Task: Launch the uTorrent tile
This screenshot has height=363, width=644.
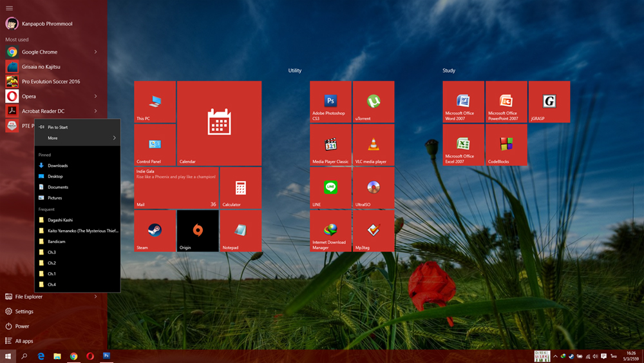Action: tap(374, 101)
